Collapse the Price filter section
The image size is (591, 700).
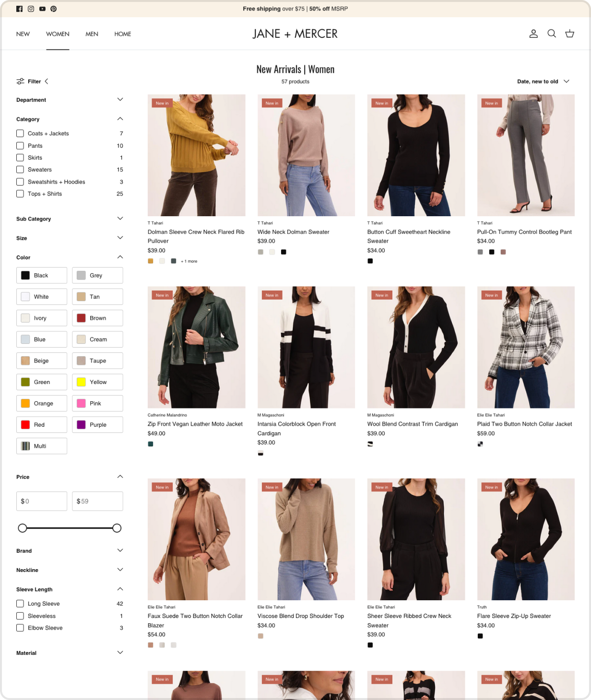(x=70, y=477)
